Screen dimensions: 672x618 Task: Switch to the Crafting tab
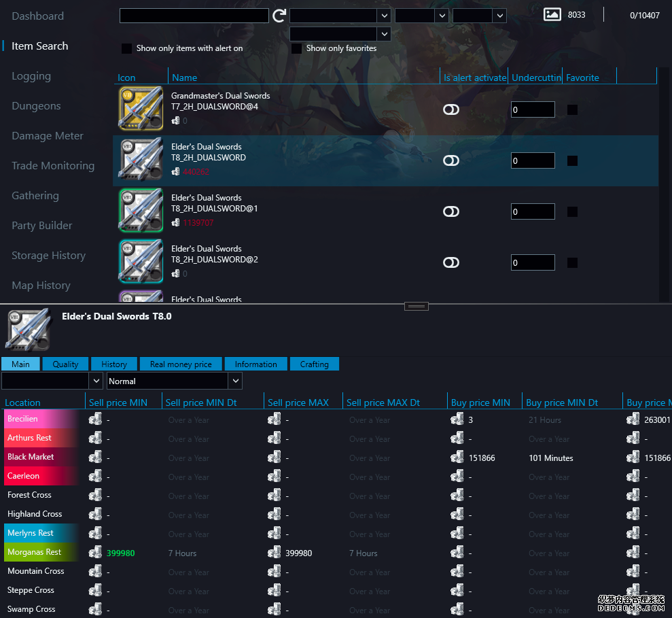pos(314,364)
